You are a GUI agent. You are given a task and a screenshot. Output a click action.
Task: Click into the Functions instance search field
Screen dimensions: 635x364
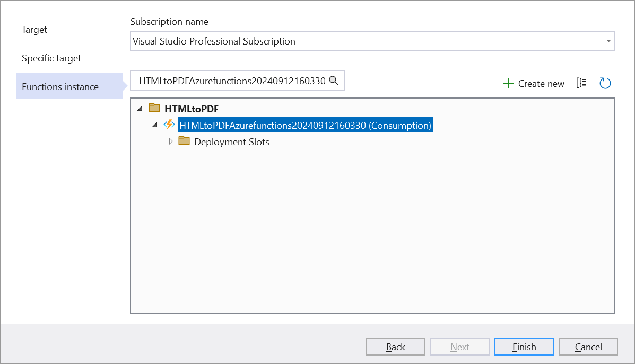231,81
